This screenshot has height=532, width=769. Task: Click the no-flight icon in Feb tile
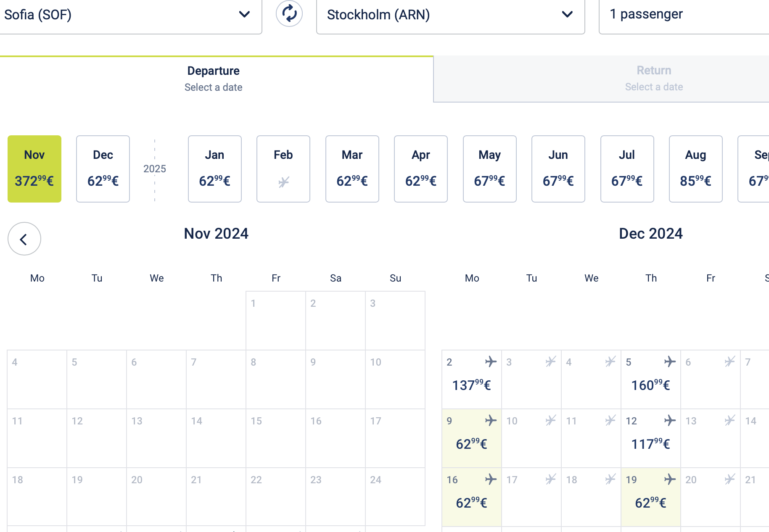click(x=283, y=182)
